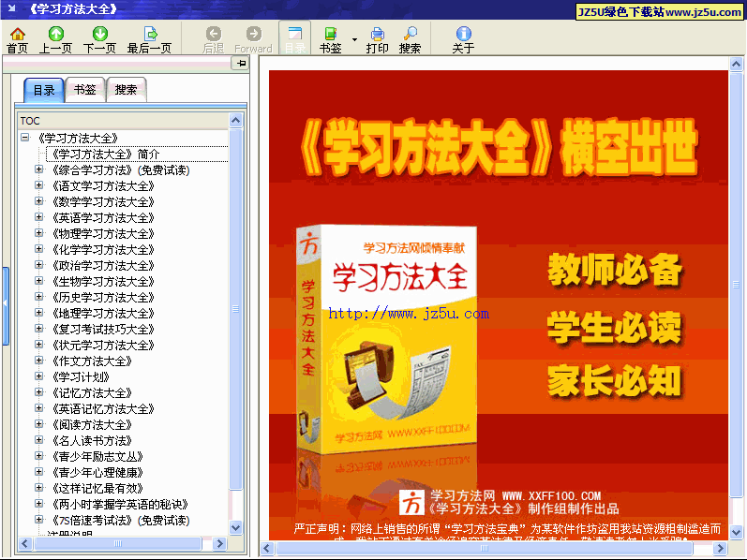Go to previous page with 上一页
This screenshot has height=560, width=747.
coord(55,39)
